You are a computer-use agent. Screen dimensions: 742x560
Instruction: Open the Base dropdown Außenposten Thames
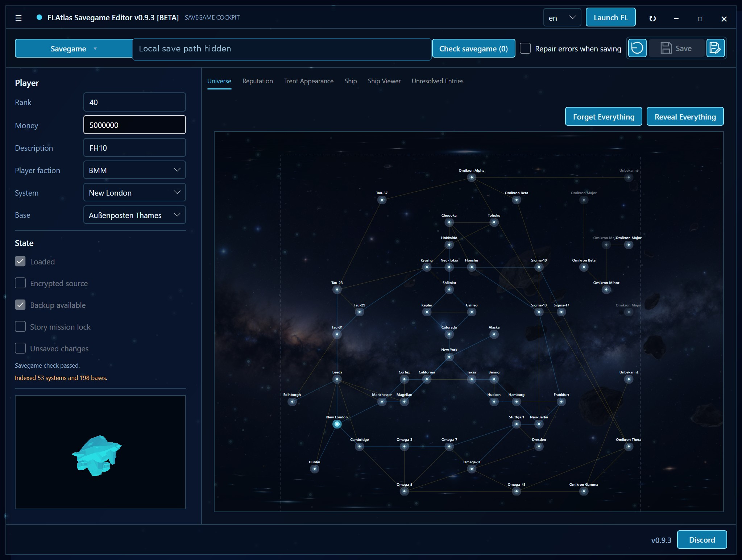point(134,215)
